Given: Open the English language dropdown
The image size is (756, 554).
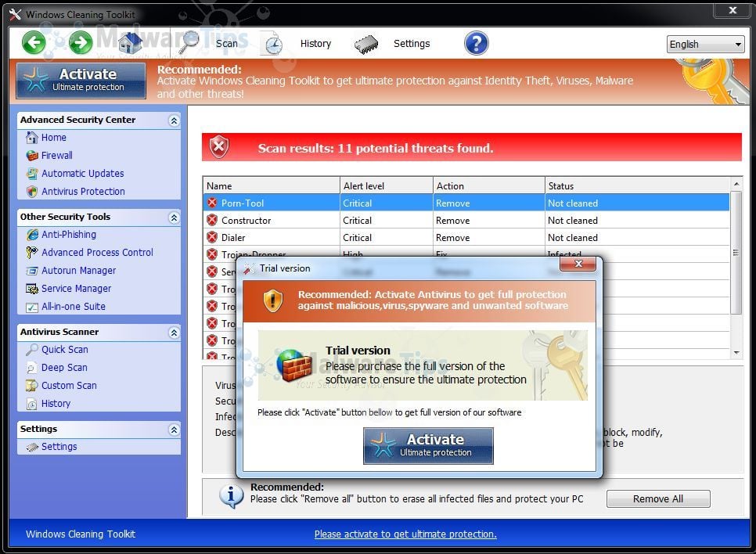Looking at the screenshot, I should coord(705,45).
